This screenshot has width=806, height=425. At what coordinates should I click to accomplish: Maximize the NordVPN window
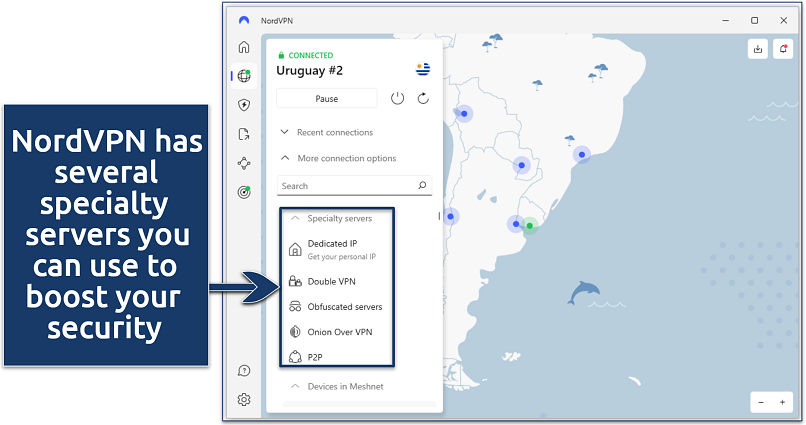[x=755, y=21]
